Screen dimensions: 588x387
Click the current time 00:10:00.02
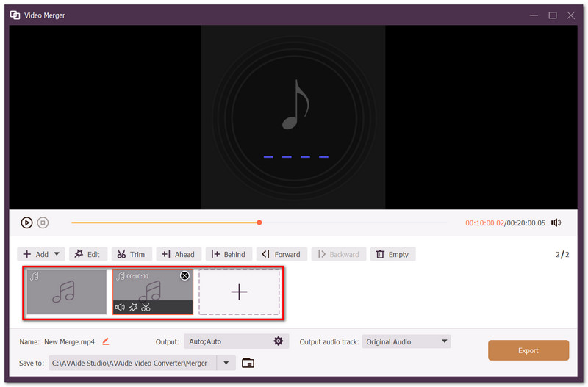[x=484, y=223]
